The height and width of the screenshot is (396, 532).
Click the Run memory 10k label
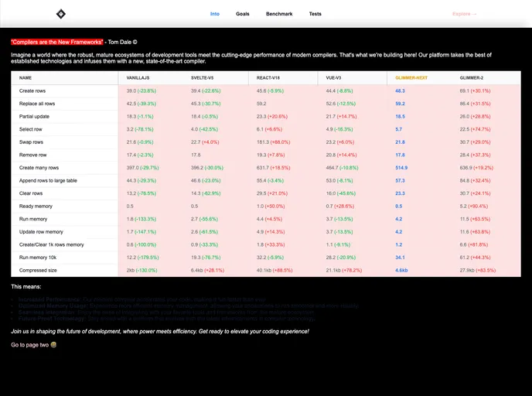pyautogui.click(x=38, y=258)
